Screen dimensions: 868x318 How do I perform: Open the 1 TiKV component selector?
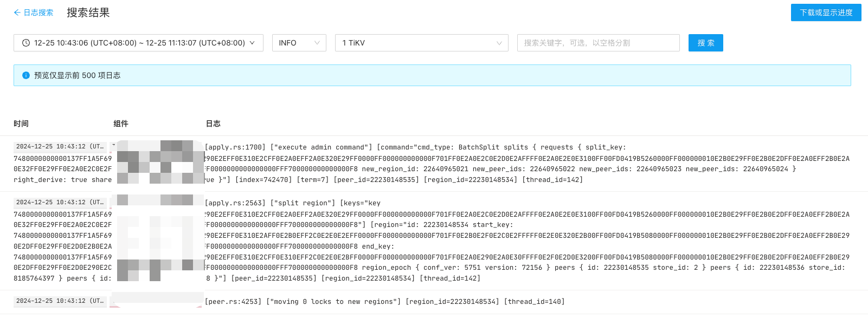[422, 43]
